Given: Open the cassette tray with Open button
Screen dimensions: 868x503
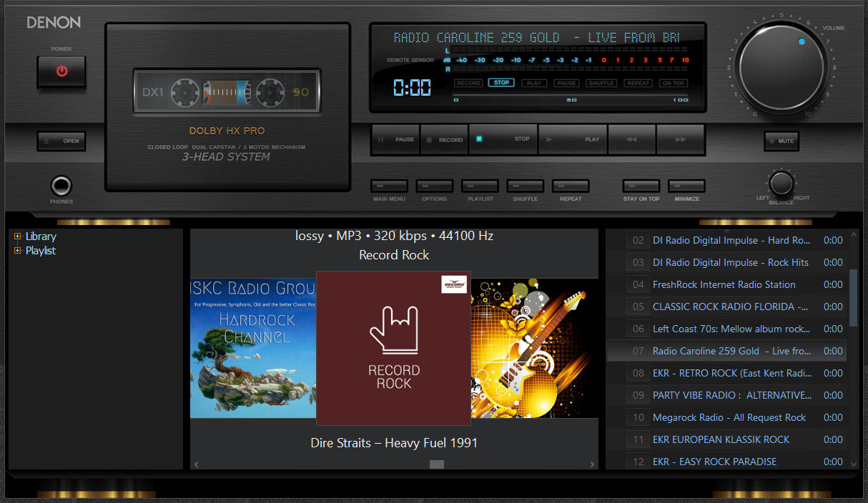Looking at the screenshot, I should click(61, 141).
